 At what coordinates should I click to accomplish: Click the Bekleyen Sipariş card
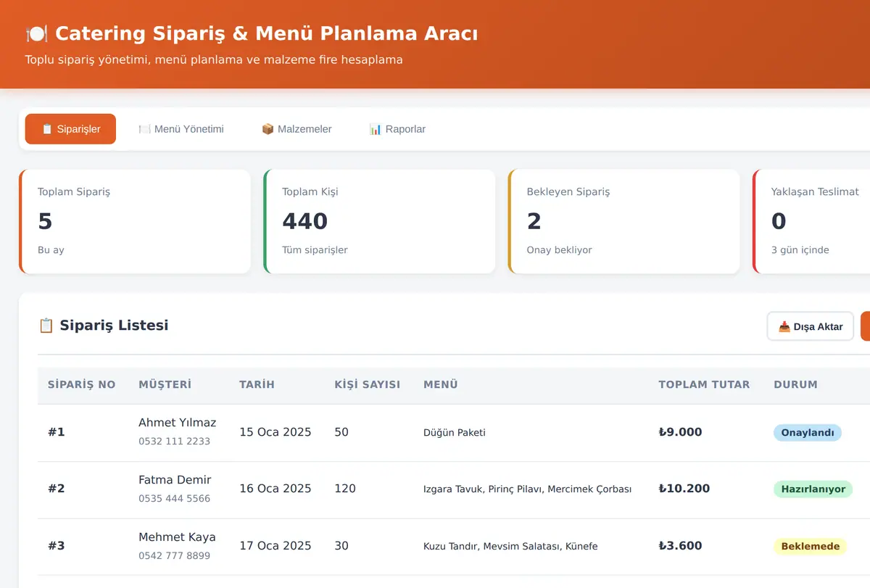(624, 221)
